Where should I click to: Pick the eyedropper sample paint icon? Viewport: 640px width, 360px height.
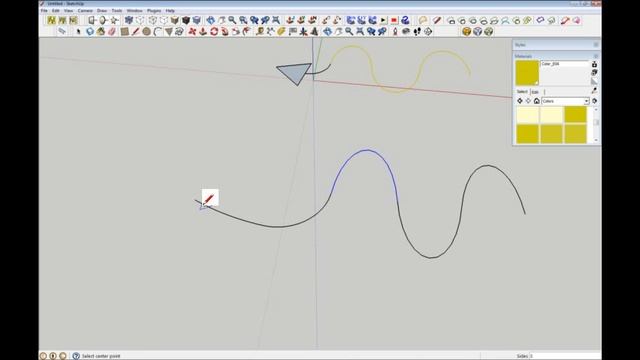point(594,90)
